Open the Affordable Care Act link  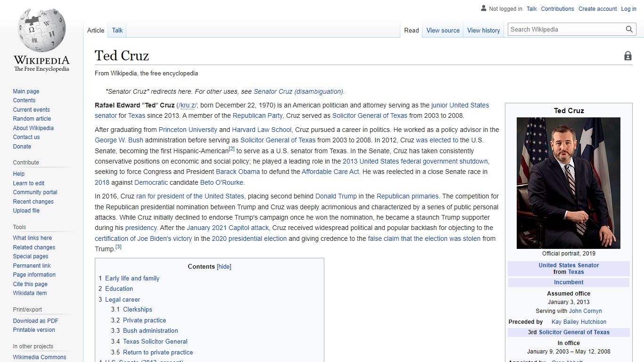331,172
